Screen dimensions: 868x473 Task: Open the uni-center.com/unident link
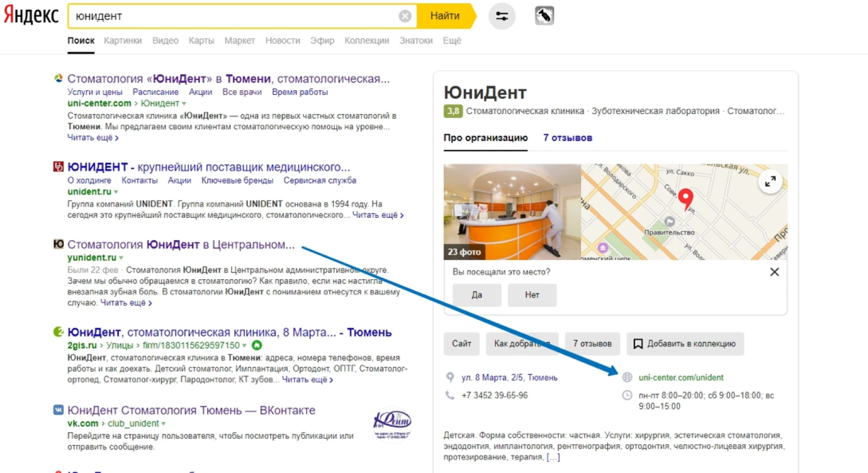[681, 377]
